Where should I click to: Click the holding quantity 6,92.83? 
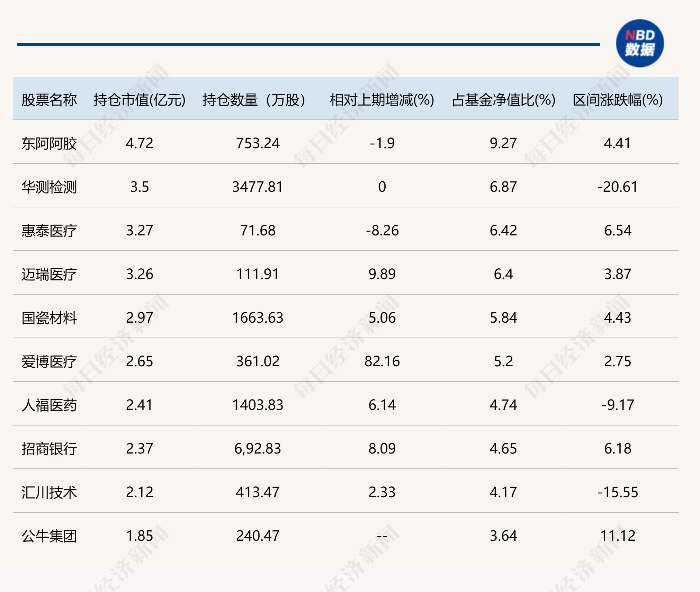point(258,449)
